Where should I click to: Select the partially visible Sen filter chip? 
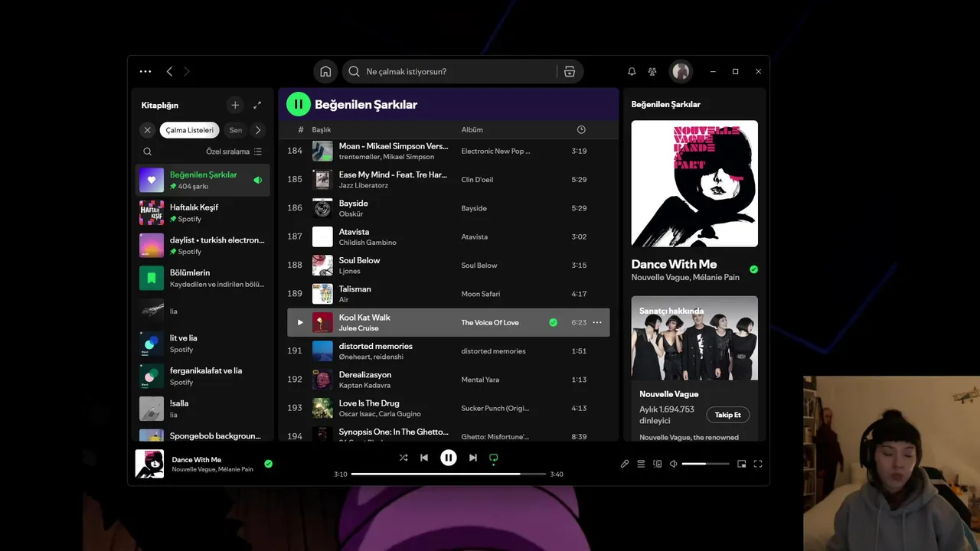click(236, 130)
